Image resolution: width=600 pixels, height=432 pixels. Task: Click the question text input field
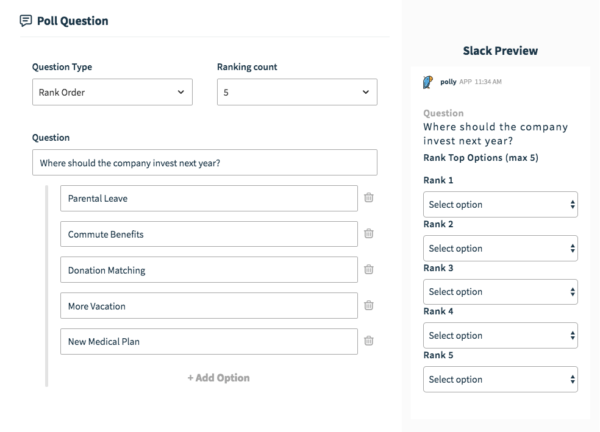point(204,163)
